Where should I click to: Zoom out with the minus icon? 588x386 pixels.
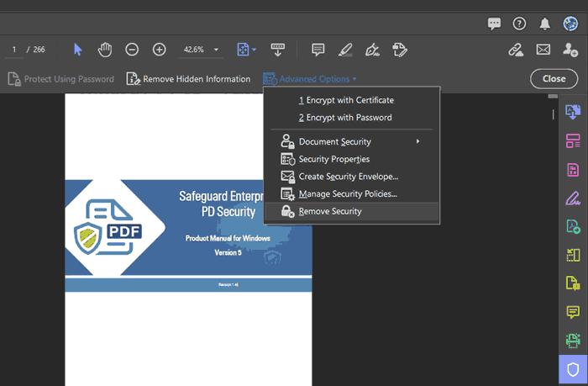[x=132, y=50]
